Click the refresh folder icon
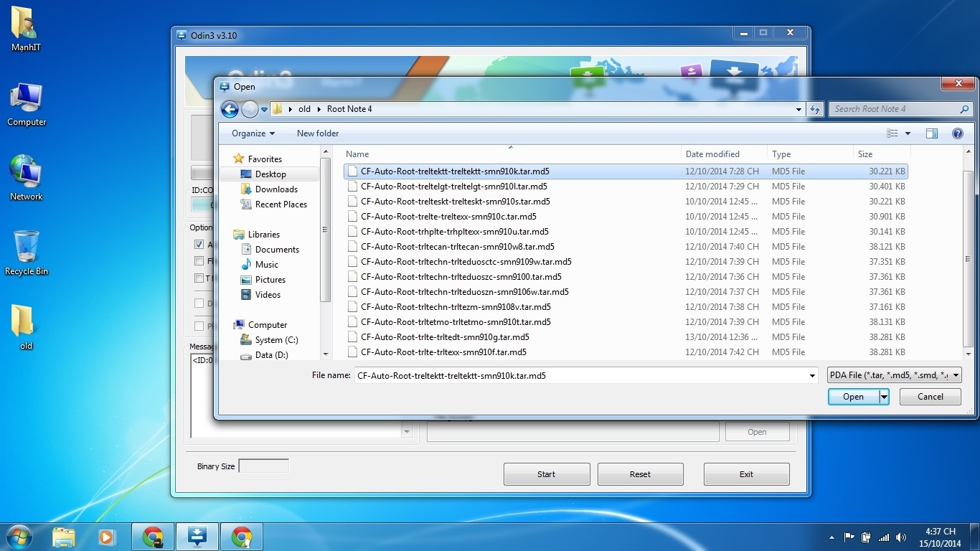 (815, 109)
